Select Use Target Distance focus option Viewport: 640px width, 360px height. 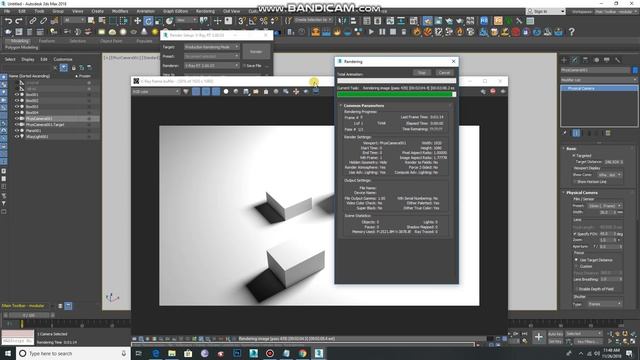[x=576, y=260]
